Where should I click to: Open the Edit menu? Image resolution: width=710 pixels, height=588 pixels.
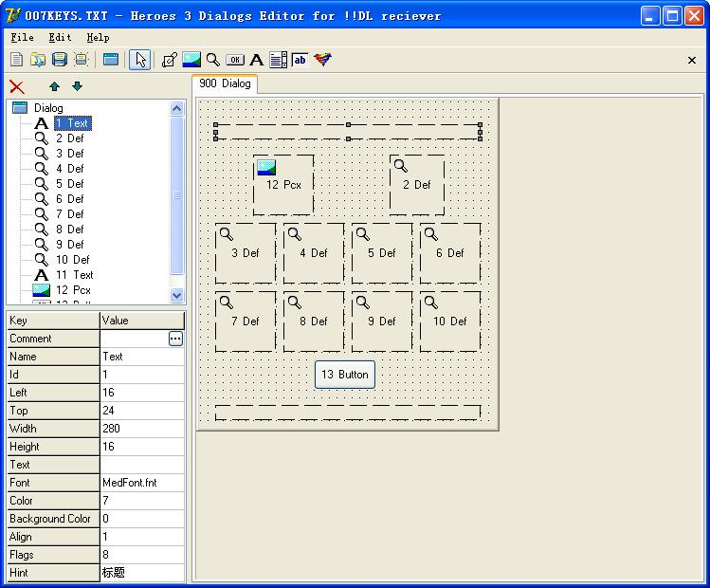(x=61, y=38)
